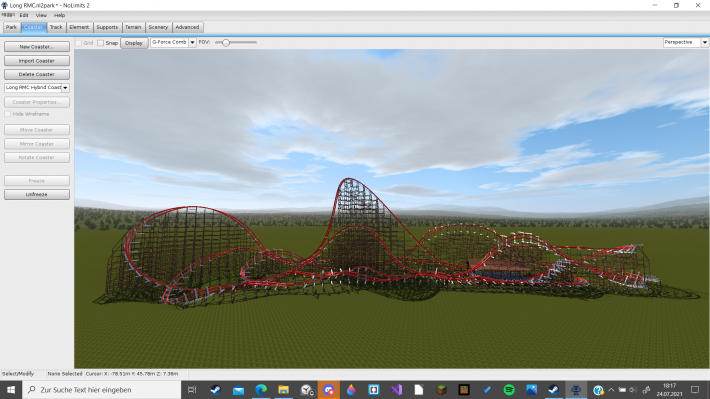Open the blue brackets app in taskbar
The height and width of the screenshot is (399, 710).
(x=374, y=389)
